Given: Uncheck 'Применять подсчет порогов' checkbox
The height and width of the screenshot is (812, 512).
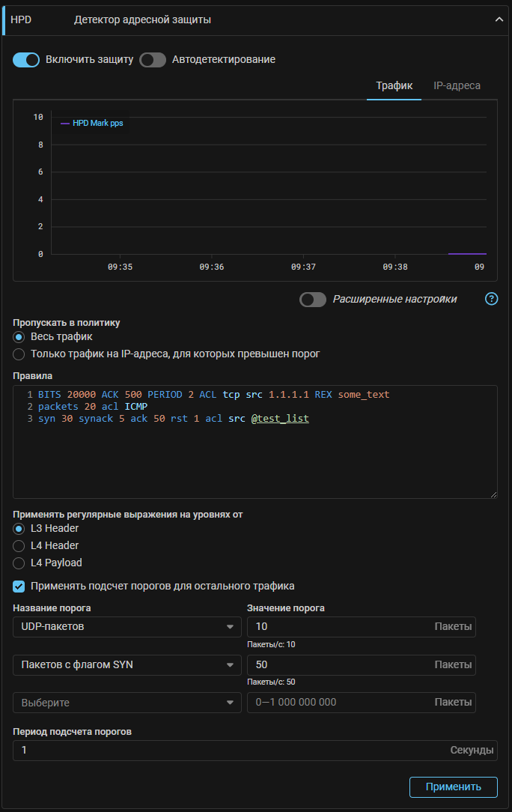Looking at the screenshot, I should [x=19, y=586].
